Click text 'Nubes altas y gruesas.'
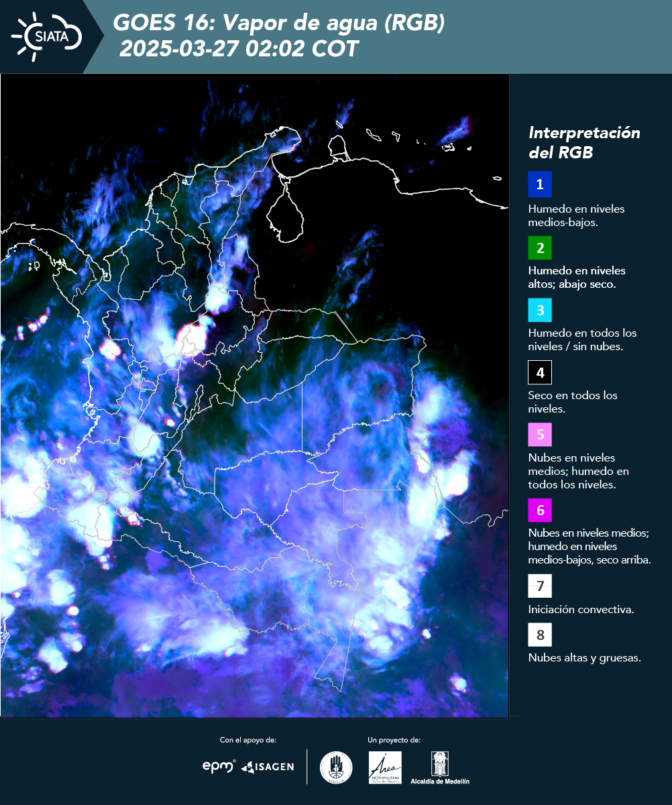This screenshot has width=672, height=805. 584,657
